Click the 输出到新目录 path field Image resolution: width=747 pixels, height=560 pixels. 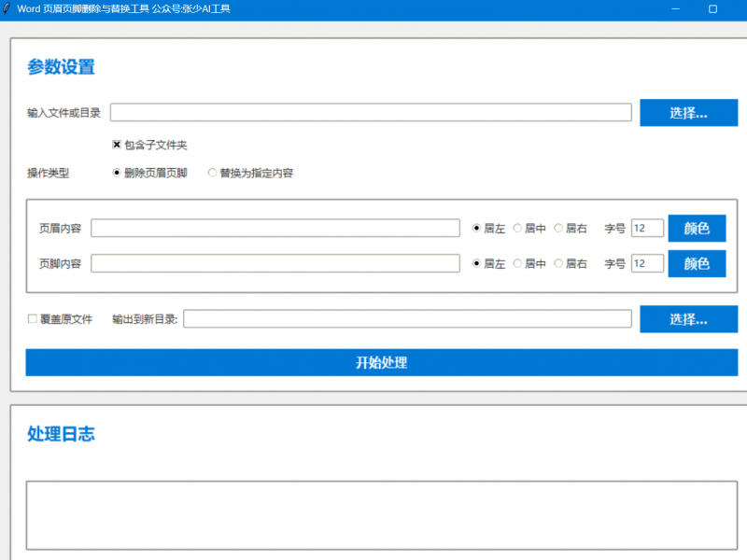point(407,319)
